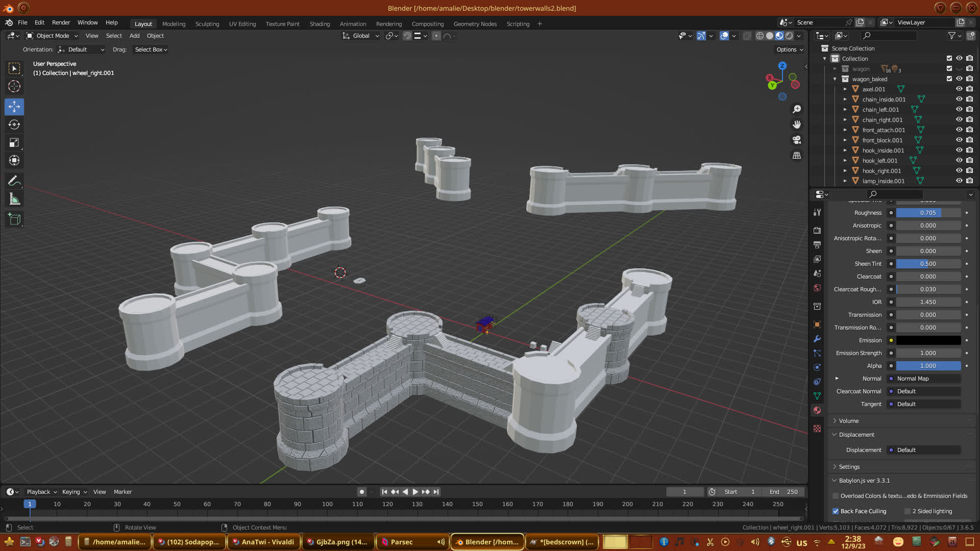Image resolution: width=980 pixels, height=551 pixels.
Task: Enable 2 Sided lighting checkbox
Action: pos(908,511)
